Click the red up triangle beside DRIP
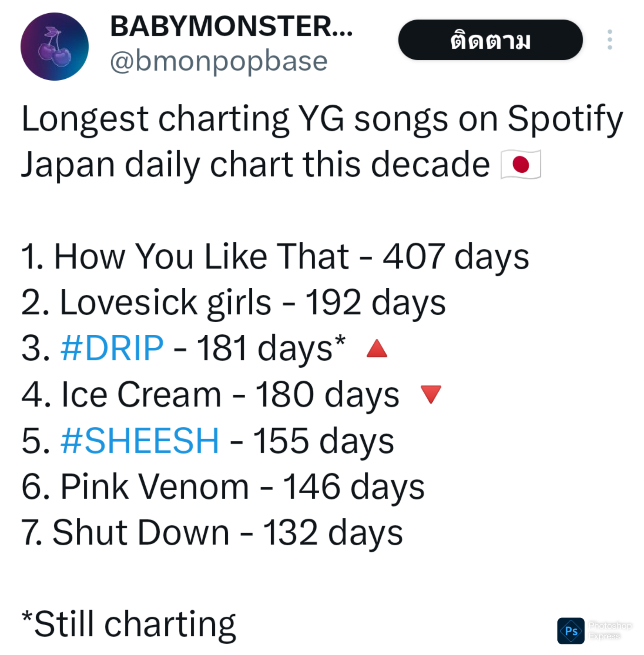 pyautogui.click(x=377, y=348)
